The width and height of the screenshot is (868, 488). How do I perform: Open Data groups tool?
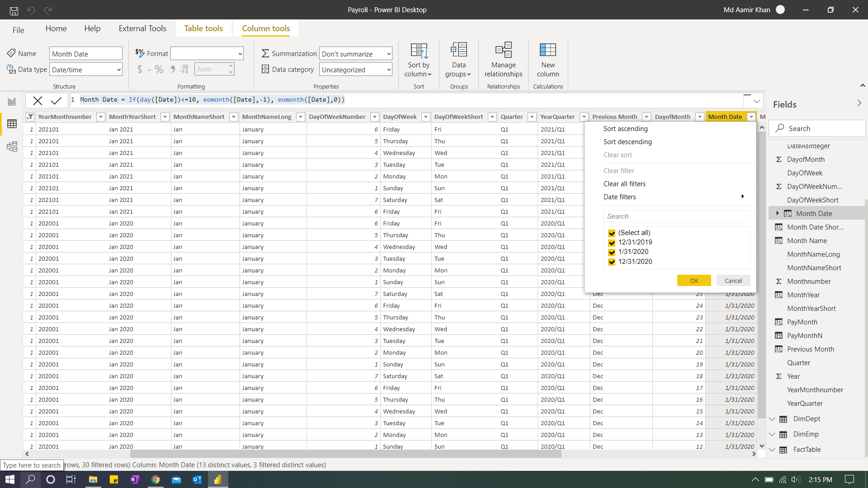(x=458, y=61)
